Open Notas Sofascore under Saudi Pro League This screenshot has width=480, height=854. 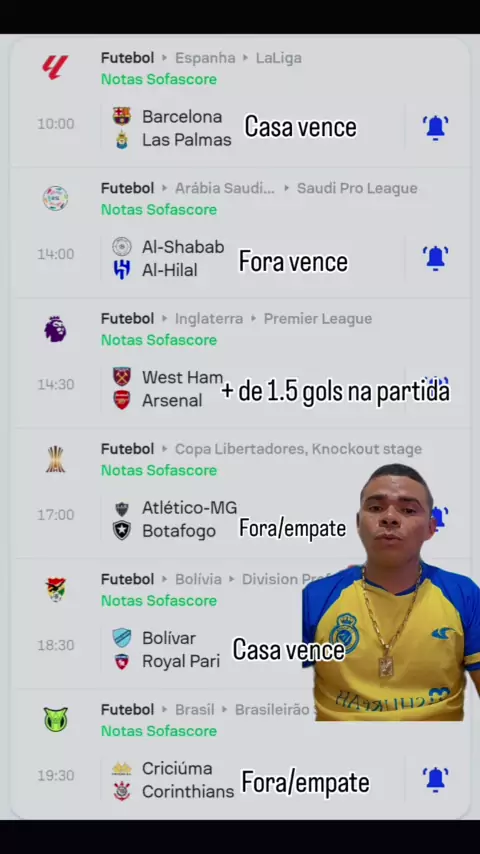click(x=159, y=210)
